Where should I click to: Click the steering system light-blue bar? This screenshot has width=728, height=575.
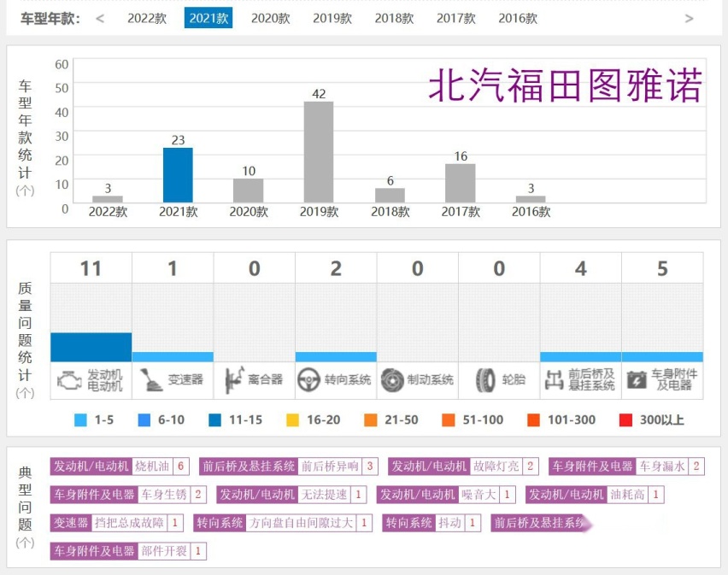(x=336, y=357)
